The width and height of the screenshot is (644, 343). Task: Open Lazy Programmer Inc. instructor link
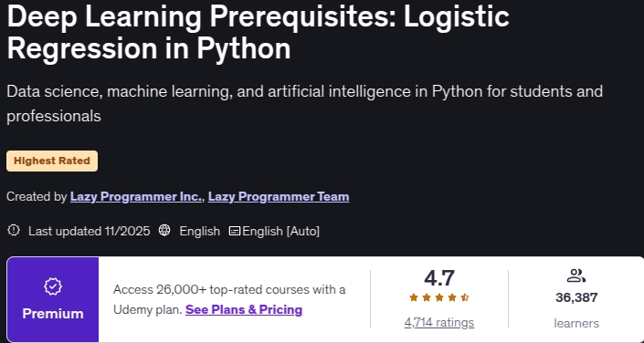point(136,197)
